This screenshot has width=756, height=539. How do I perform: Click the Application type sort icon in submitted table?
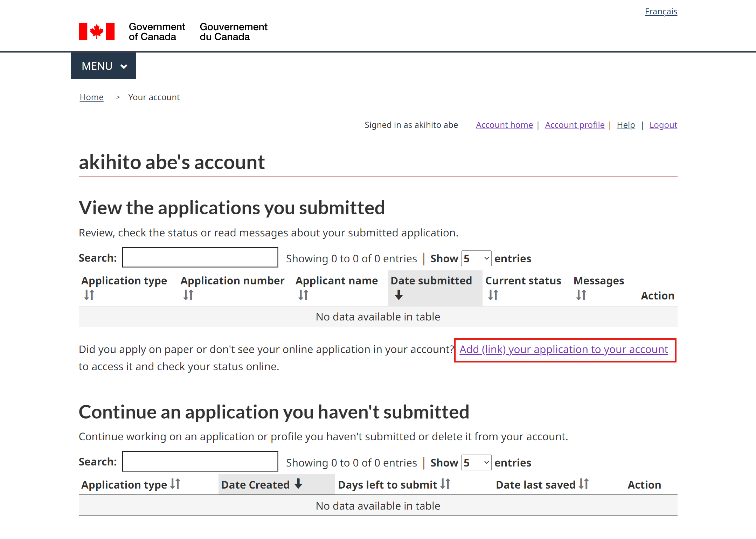point(89,295)
